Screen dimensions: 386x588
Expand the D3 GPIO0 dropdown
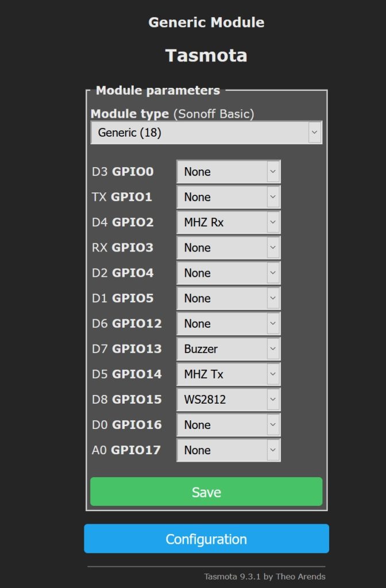point(228,172)
